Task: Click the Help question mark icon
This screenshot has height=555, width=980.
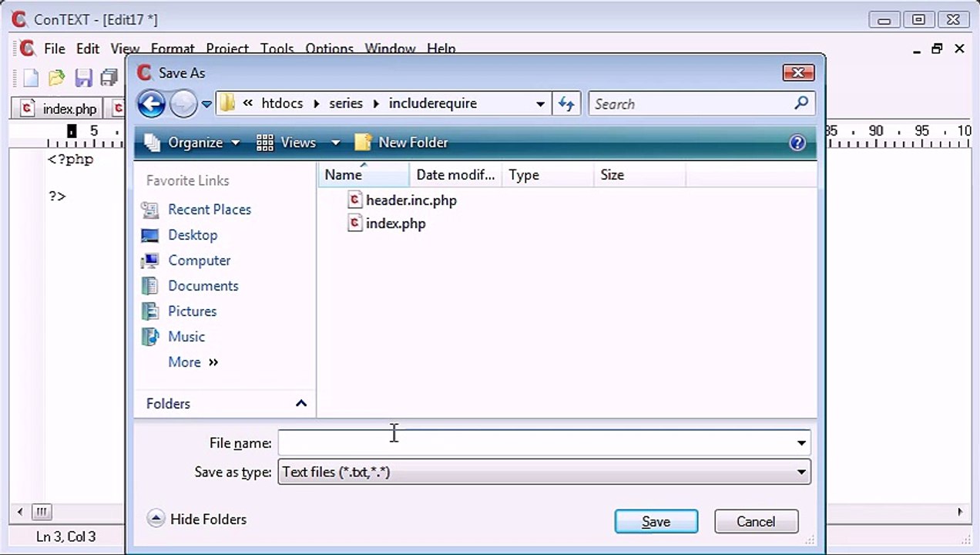Action: pyautogui.click(x=797, y=143)
